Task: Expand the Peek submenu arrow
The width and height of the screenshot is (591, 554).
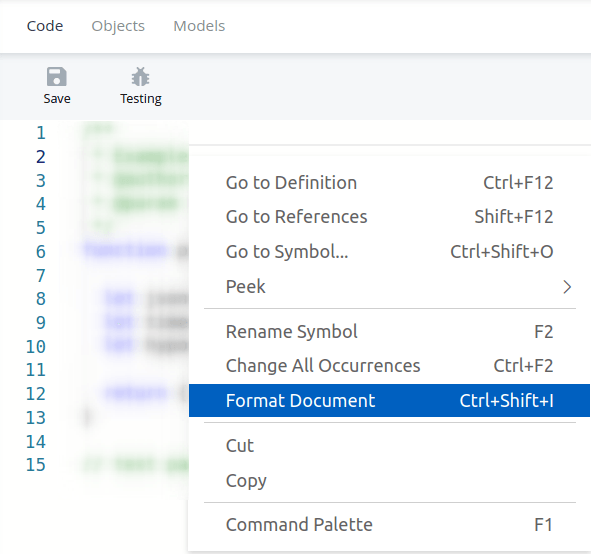Action: click(567, 287)
